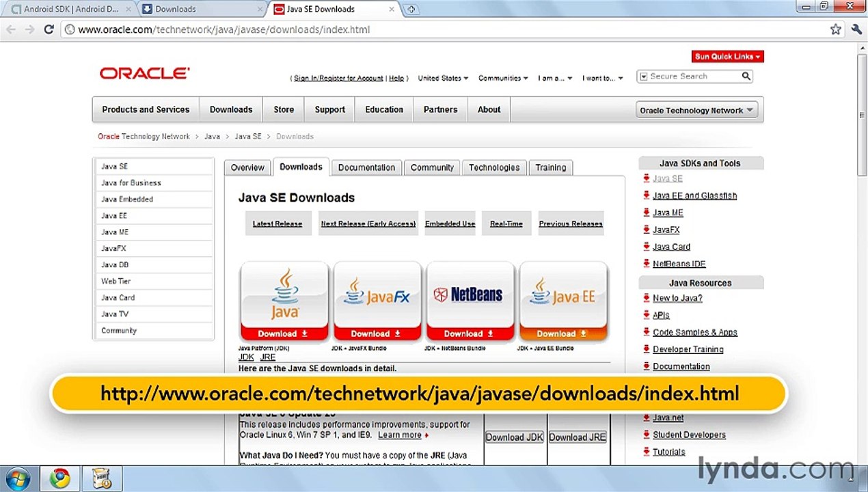Switch to the Downloads browser tab
868x492 pixels.
tap(202, 10)
